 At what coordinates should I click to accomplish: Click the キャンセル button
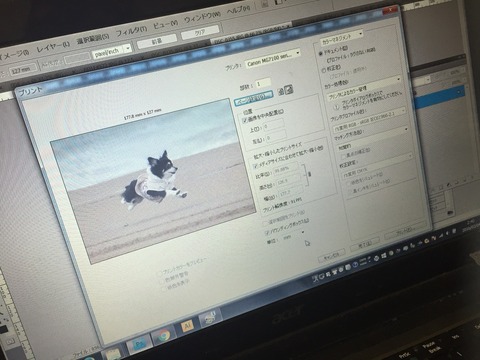point(331,255)
